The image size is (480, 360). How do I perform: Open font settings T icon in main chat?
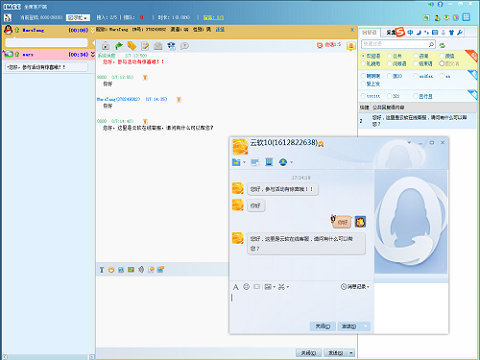pyautogui.click(x=102, y=270)
